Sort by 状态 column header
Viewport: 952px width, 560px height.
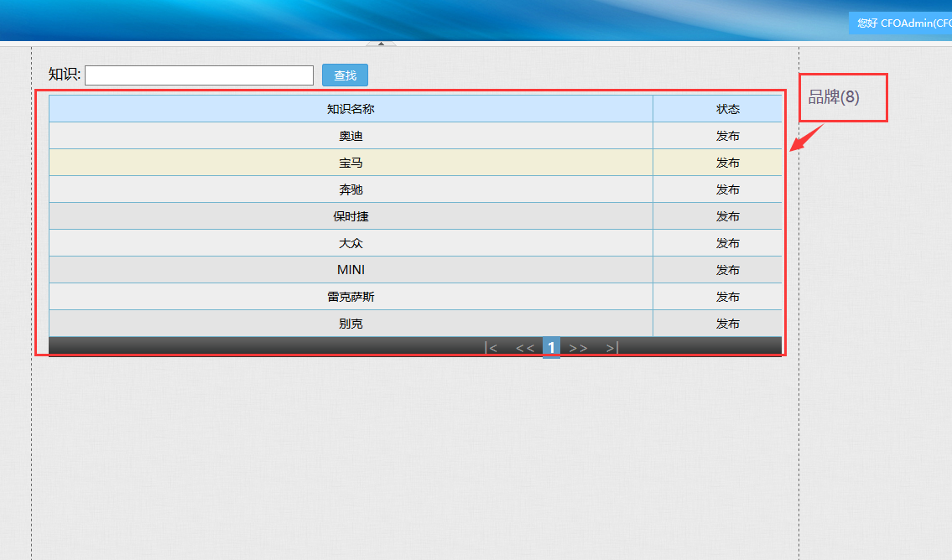(x=727, y=109)
